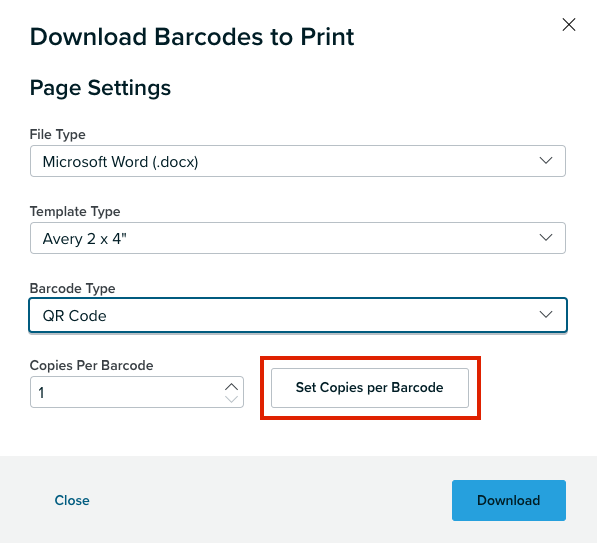
Task: Click the blue Download button
Action: 509,500
